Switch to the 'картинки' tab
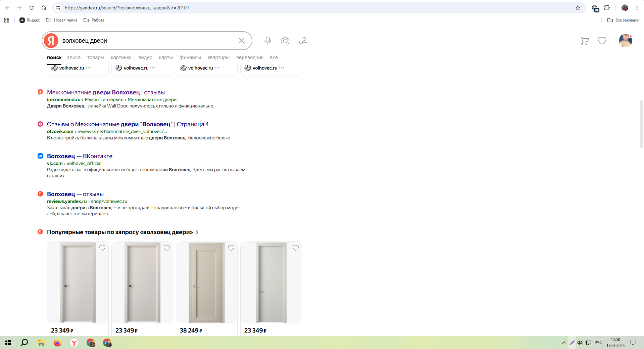The height and width of the screenshot is (349, 644). [x=121, y=57]
